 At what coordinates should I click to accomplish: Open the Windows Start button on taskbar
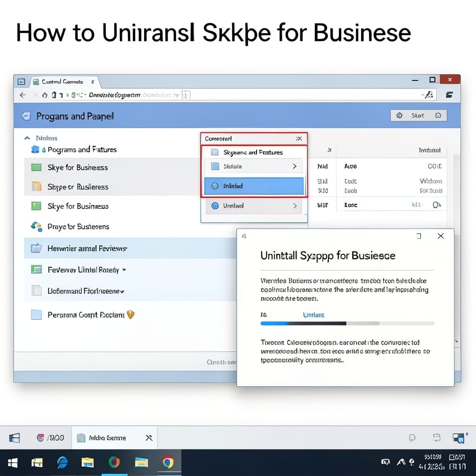click(x=13, y=463)
